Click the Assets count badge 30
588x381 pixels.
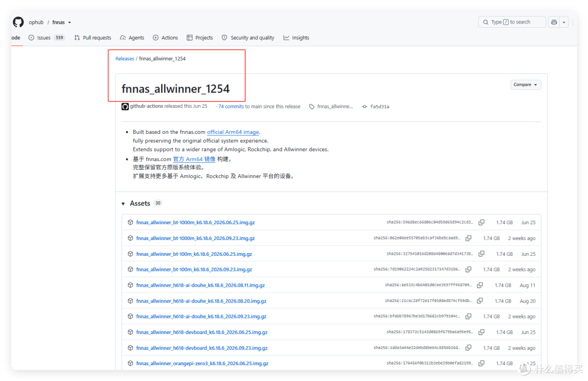(158, 203)
